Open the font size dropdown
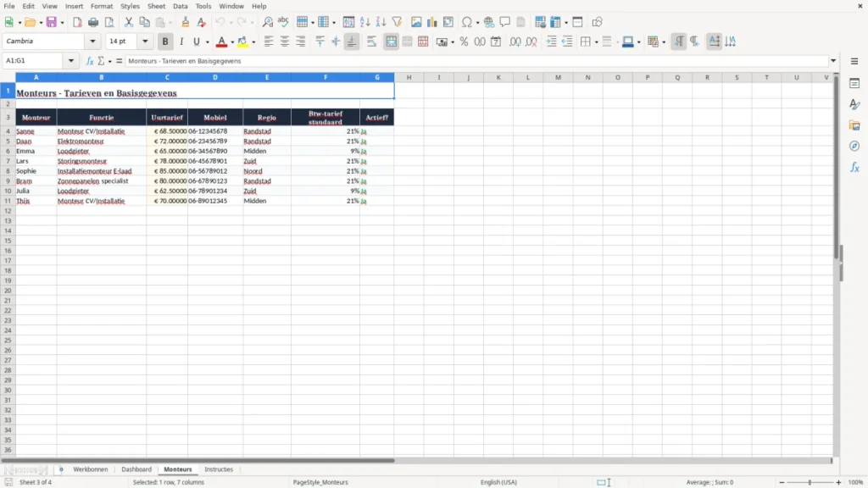This screenshot has height=488, width=868. pos(145,41)
